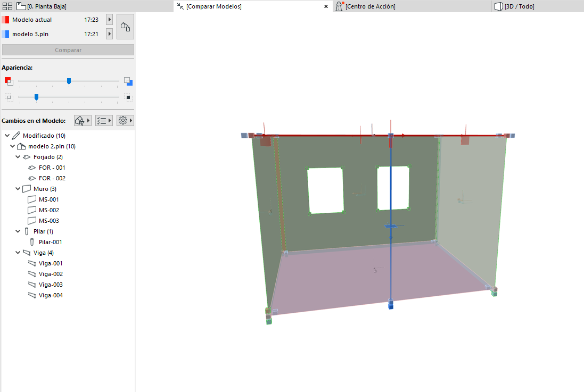The image size is (584, 392).
Task: Click the solid black square icon
Action: [128, 97]
